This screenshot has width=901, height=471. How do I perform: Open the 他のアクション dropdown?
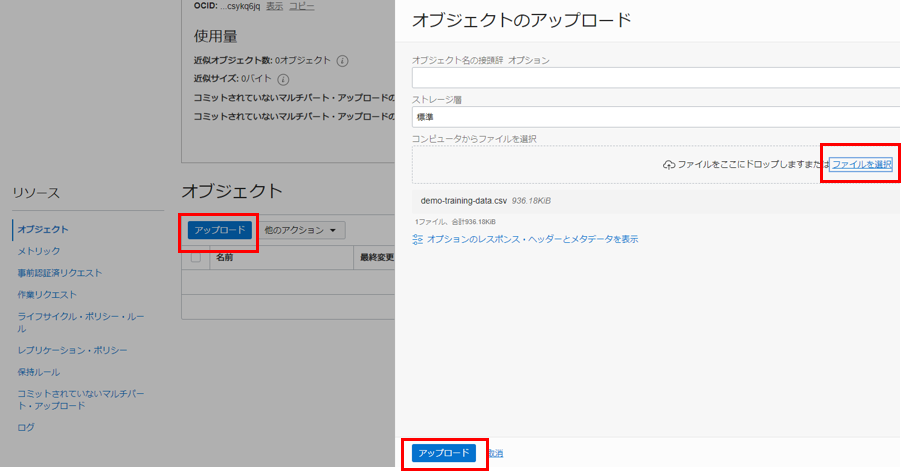click(x=301, y=230)
